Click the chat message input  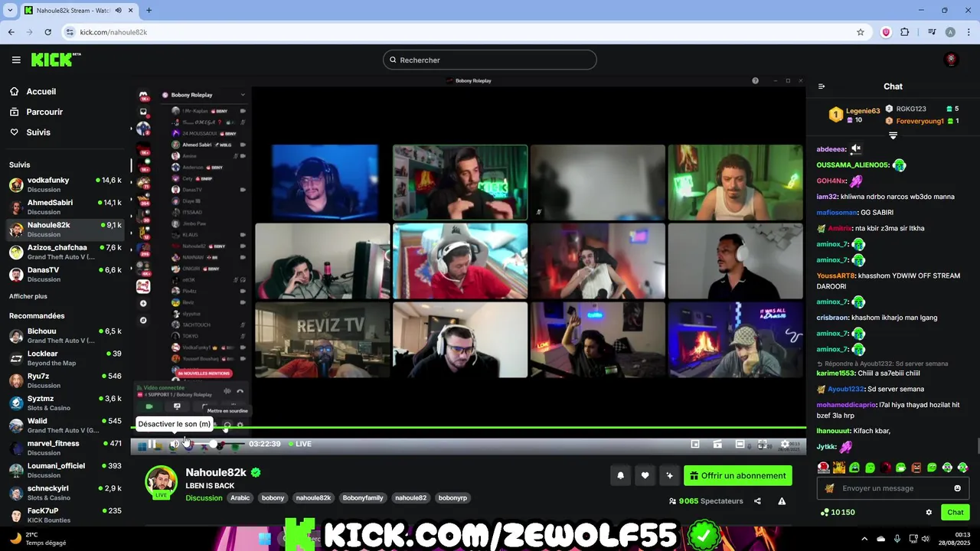892,488
